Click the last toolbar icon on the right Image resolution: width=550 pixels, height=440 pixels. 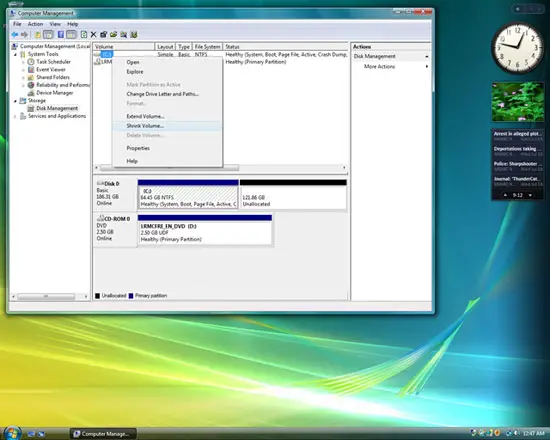coord(134,34)
